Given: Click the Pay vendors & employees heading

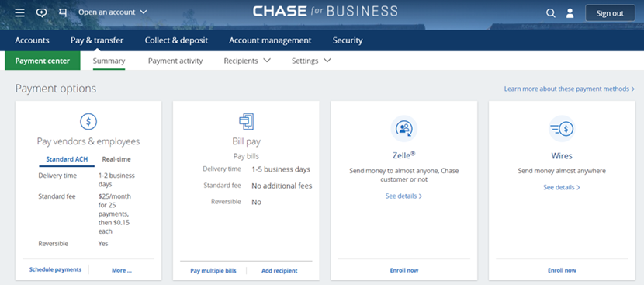Looking at the screenshot, I should tap(88, 141).
